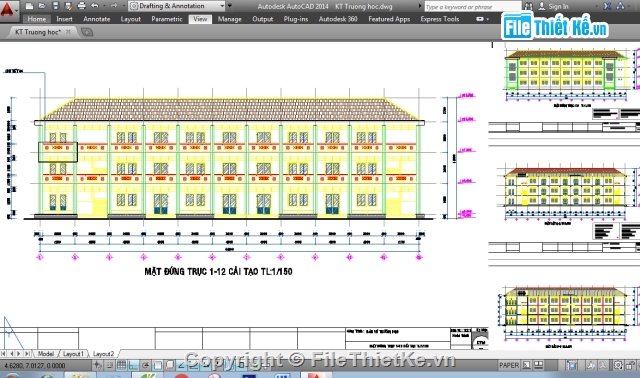
Task: Click the Save icon in quick access toolbar
Action: (56, 6)
